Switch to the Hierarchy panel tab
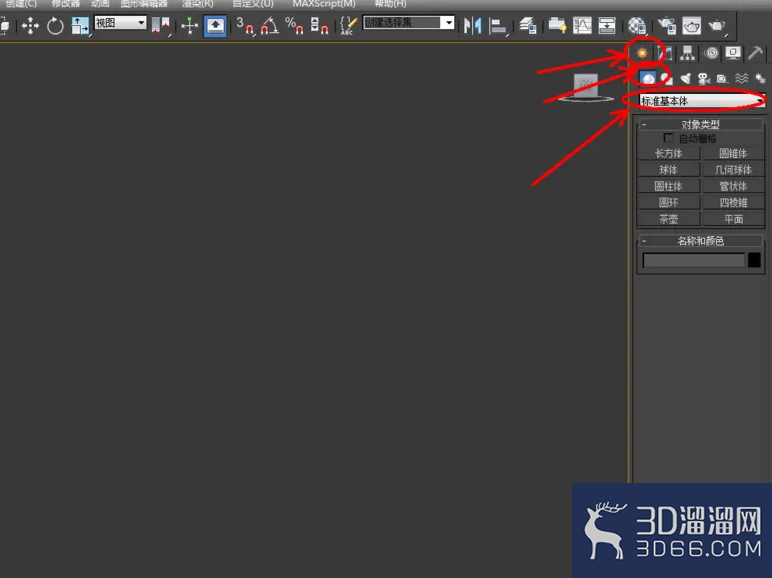The height and width of the screenshot is (578, 772). (687, 53)
